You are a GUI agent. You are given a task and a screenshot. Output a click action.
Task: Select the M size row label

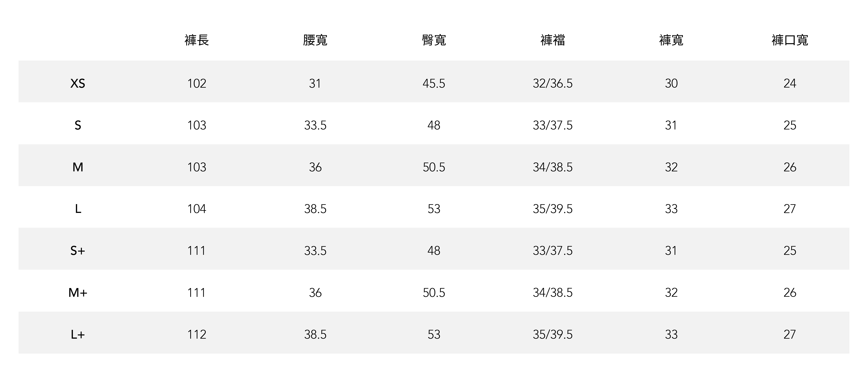tap(78, 167)
